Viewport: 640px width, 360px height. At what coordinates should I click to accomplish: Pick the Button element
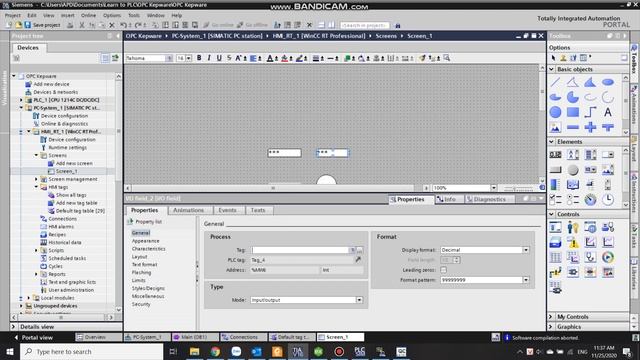(x=555, y=170)
